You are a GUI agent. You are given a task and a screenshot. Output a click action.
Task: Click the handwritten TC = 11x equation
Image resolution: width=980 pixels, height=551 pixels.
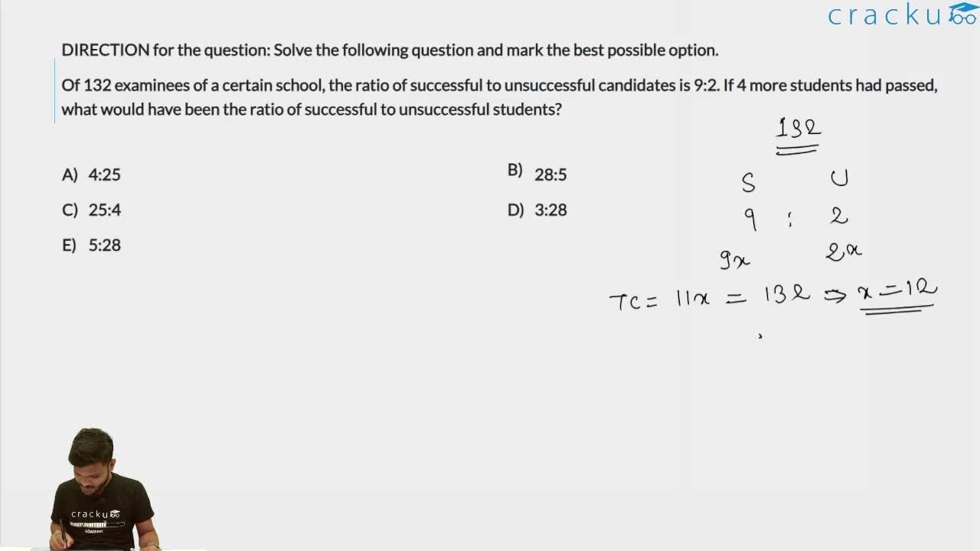(660, 299)
